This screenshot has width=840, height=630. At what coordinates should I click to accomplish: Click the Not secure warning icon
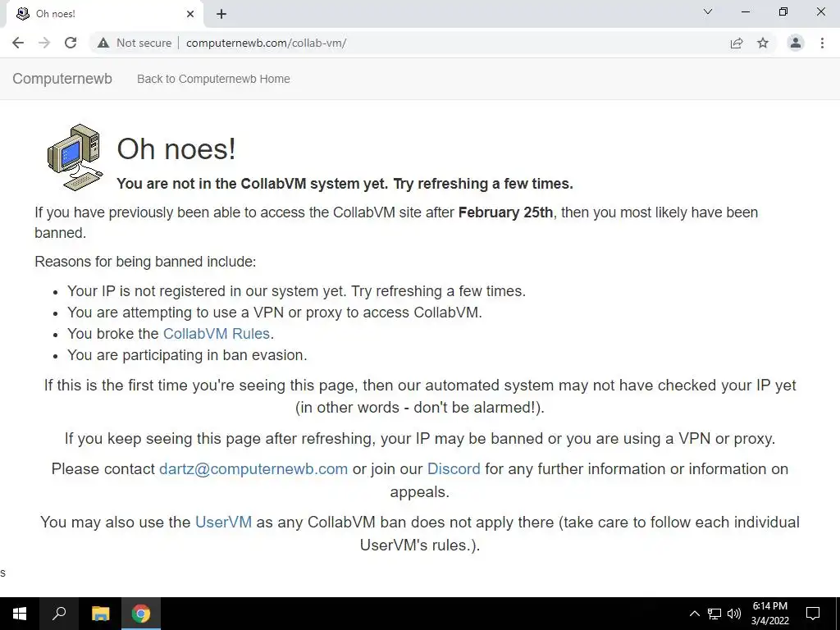(x=103, y=43)
